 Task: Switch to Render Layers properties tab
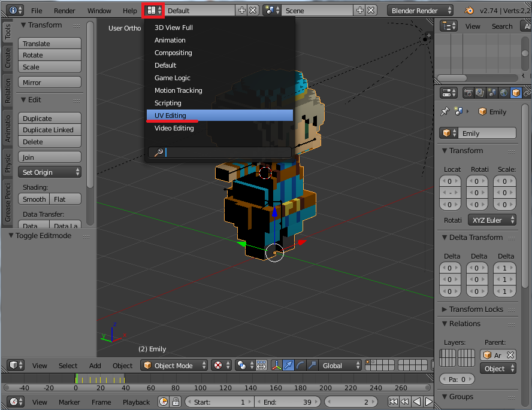pos(480,93)
